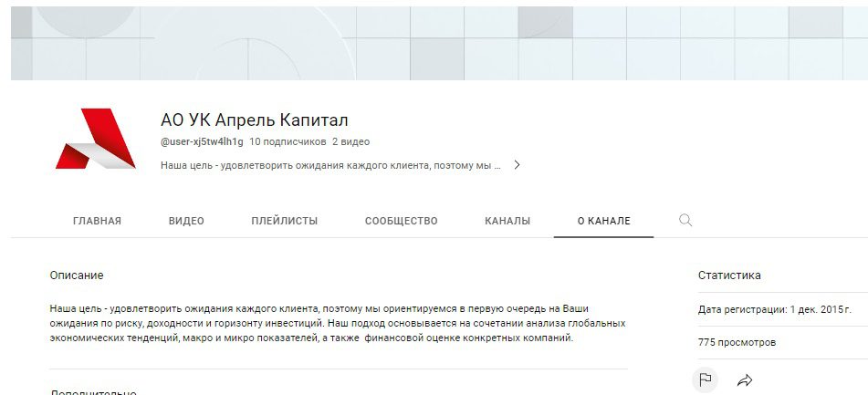Open the Плейлисты tab
The image size is (868, 395).
tap(285, 221)
